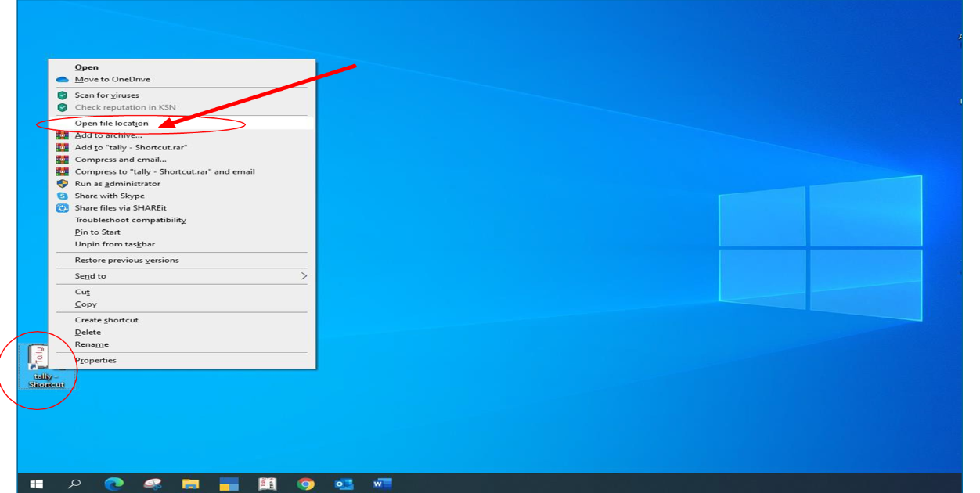Click the admin shield icon beside Run as administrator
This screenshot has height=493, width=980.
tap(63, 184)
